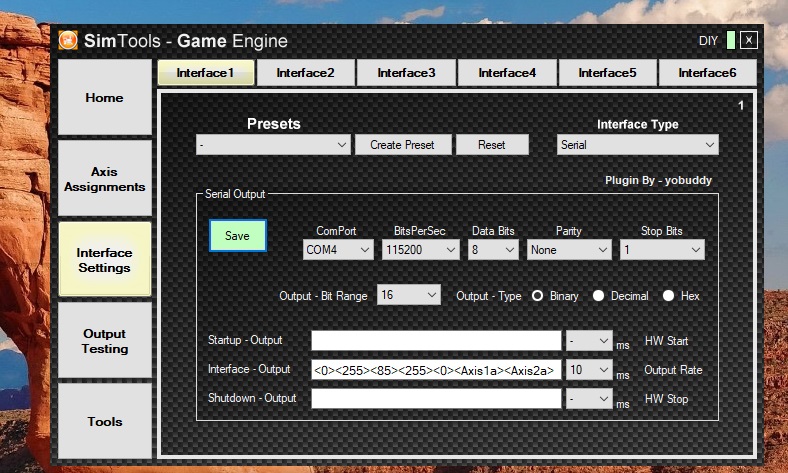Open the Axis Assignments section
This screenshot has width=788, height=473.
(105, 179)
